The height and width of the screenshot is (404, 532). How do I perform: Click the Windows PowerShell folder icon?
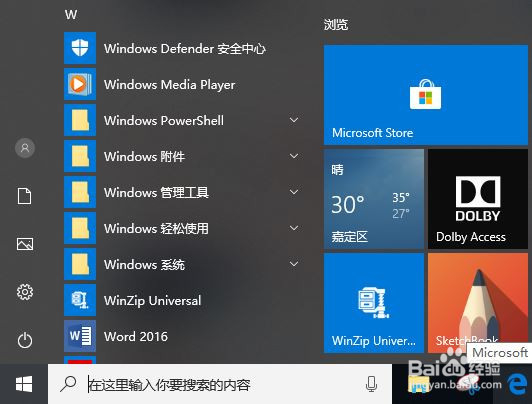[80, 120]
